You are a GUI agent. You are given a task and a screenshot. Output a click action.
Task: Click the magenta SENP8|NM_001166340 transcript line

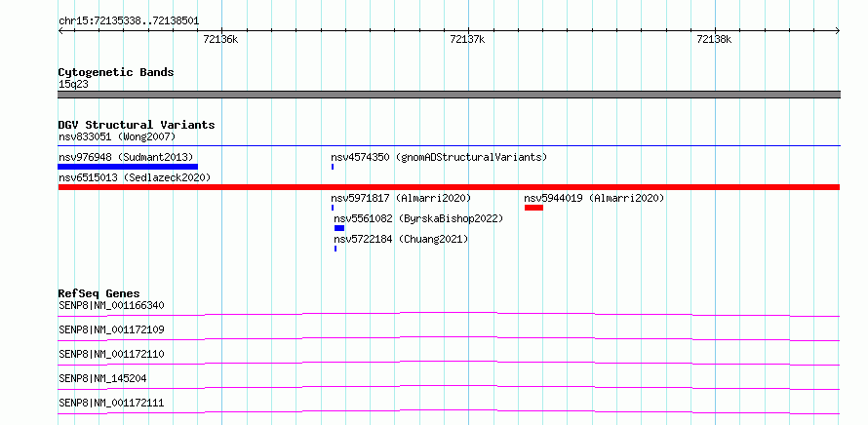click(x=449, y=314)
